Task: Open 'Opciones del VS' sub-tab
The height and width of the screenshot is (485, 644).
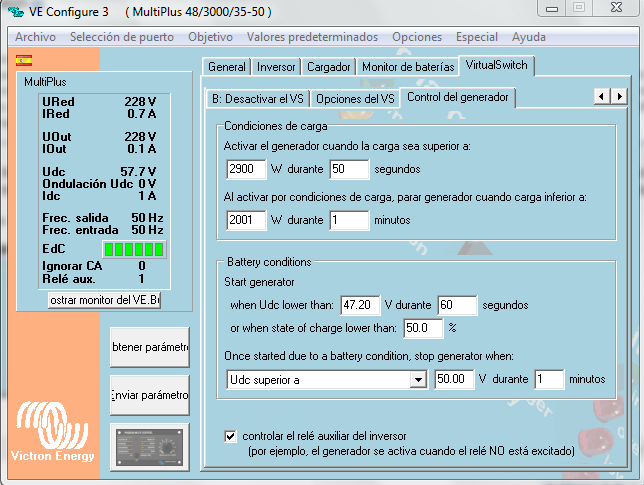Action: [x=355, y=99]
